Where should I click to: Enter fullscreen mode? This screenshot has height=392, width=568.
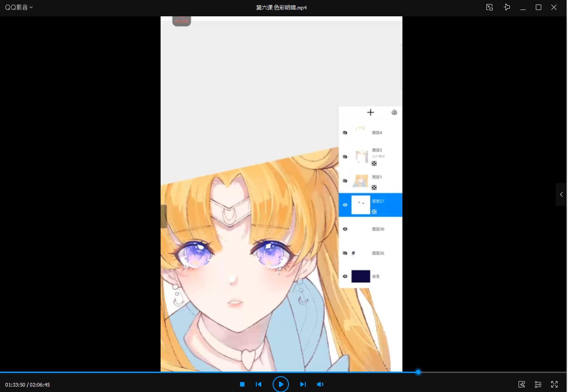click(554, 384)
